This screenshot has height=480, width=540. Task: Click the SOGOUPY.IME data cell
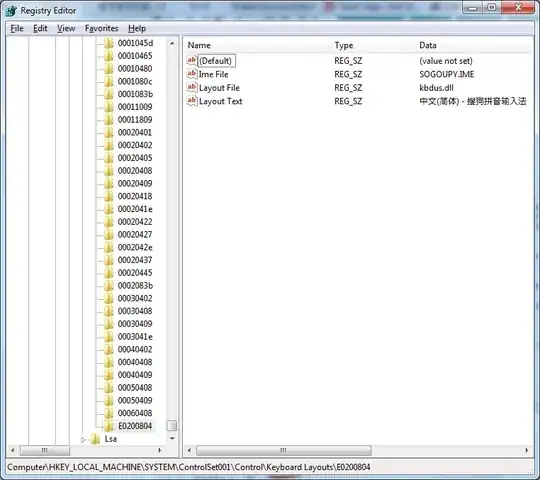[447, 74]
